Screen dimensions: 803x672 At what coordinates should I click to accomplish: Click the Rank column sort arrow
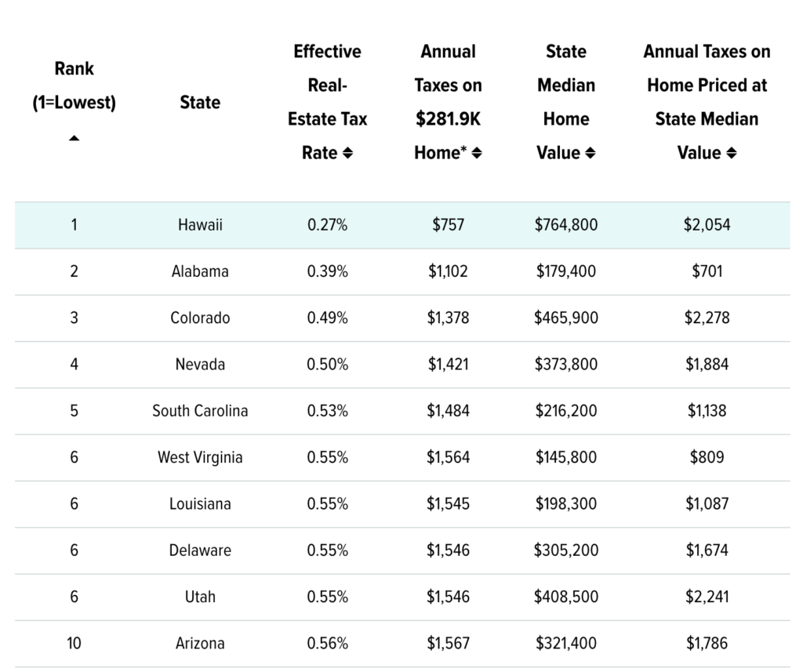click(x=74, y=139)
